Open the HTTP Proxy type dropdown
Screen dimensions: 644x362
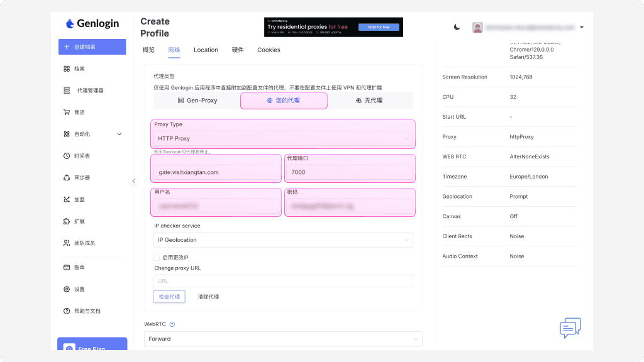283,138
